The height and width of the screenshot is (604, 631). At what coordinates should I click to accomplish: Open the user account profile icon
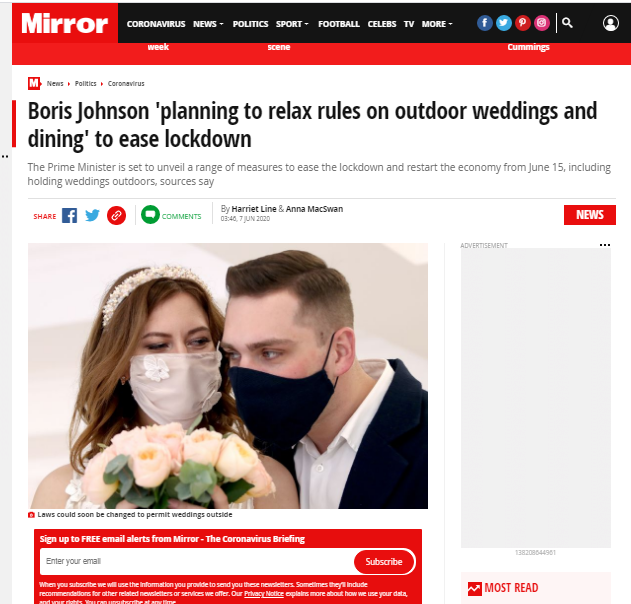point(610,23)
